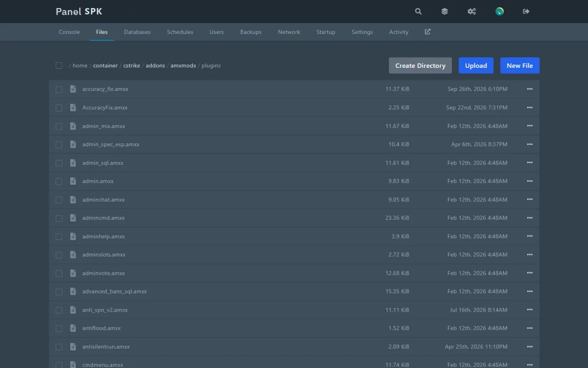This screenshot has height=368, width=588.
Task: Open the file anti_vpn_v2.amxx
Action: click(x=105, y=310)
